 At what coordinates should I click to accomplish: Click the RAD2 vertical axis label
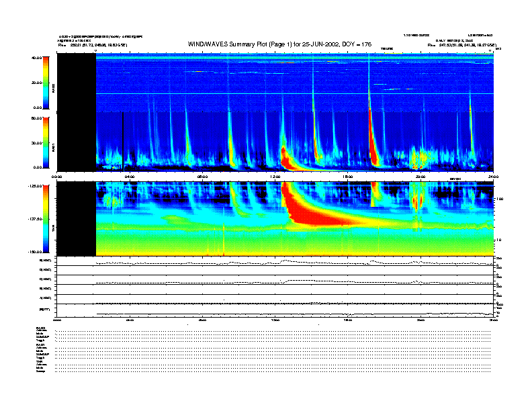click(x=54, y=89)
